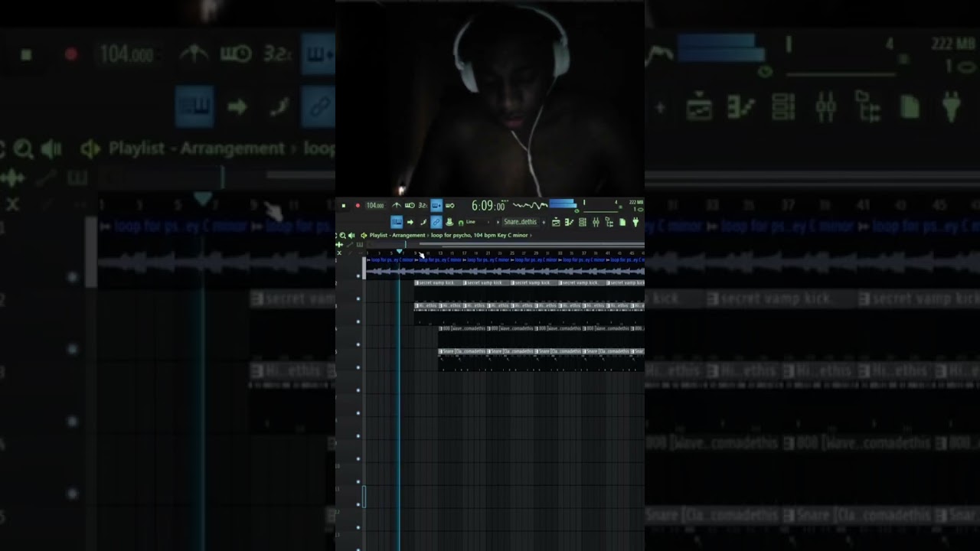This screenshot has height=551, width=980.
Task: Open the plug icon plugin picker
Action: click(x=635, y=222)
